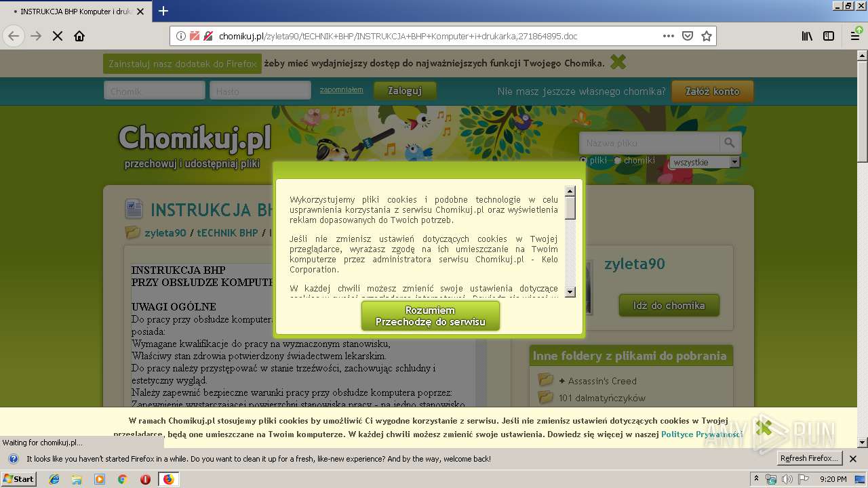Open the Firefox Home page icon
The image size is (868, 488).
coord(79,36)
